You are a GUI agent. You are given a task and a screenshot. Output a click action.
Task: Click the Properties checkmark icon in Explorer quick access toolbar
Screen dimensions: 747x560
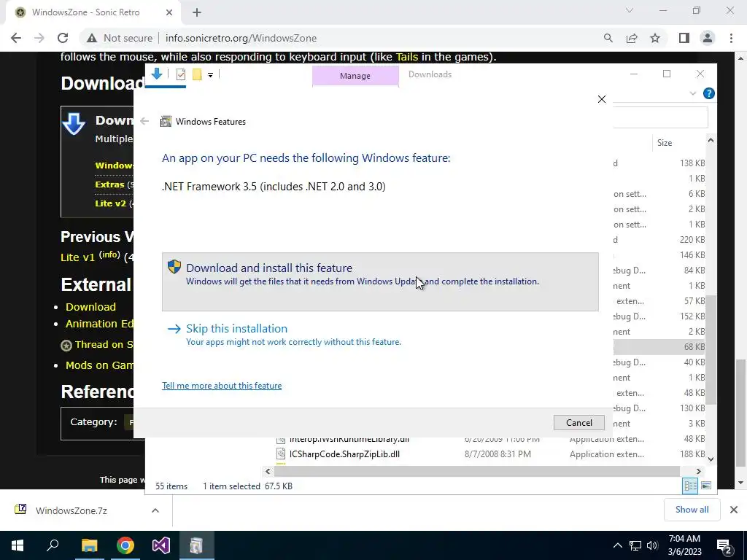coord(181,74)
